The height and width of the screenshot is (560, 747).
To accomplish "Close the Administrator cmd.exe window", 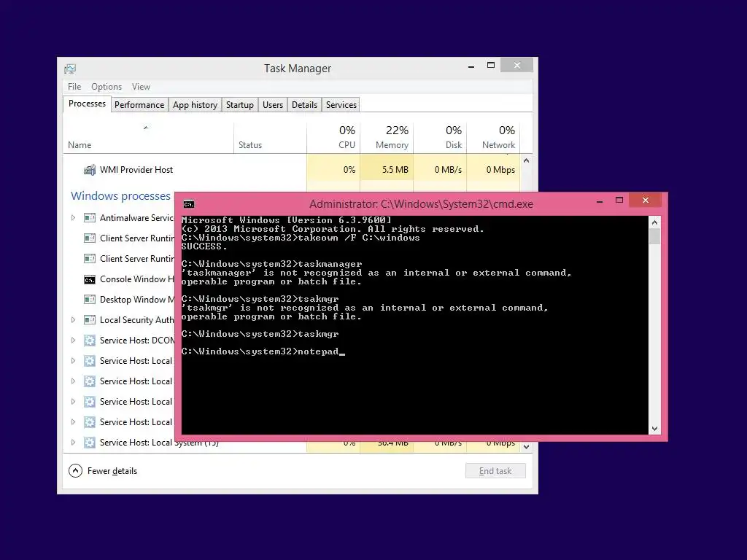I will [646, 201].
